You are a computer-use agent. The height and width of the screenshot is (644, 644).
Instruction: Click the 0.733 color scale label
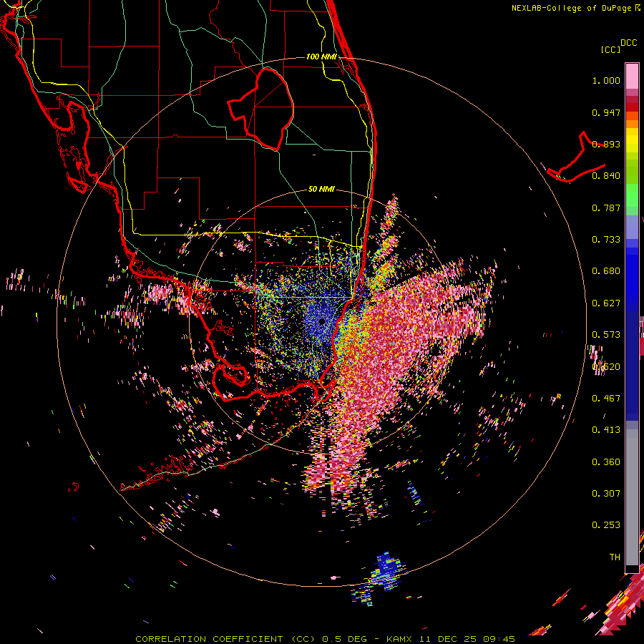click(x=606, y=240)
